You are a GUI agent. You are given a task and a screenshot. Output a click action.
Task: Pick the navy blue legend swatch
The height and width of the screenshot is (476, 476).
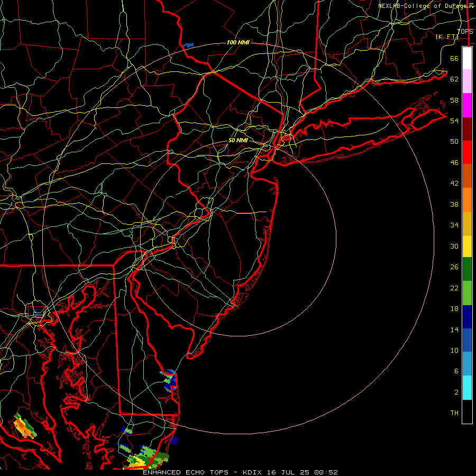[467, 317]
